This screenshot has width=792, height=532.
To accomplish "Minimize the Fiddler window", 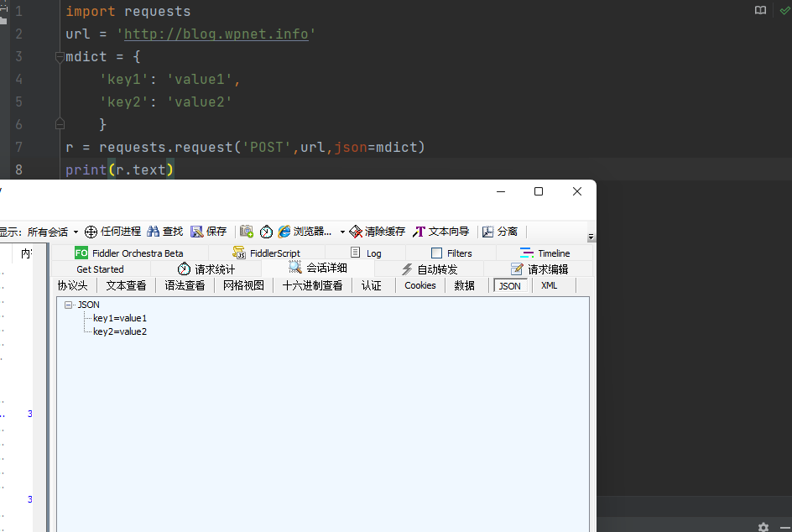I will click(x=501, y=191).
